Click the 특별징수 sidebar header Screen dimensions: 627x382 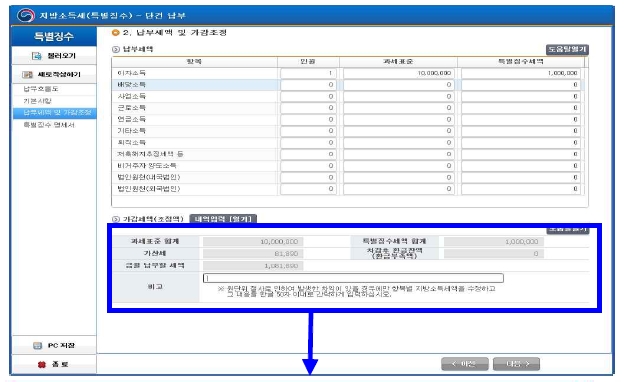[54, 36]
